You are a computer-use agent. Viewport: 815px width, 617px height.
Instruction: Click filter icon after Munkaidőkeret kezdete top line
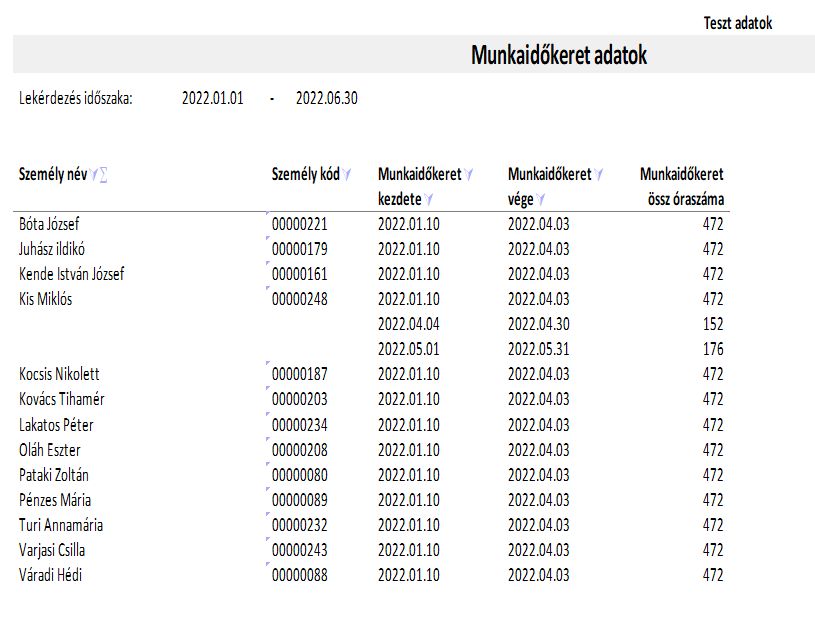point(469,175)
